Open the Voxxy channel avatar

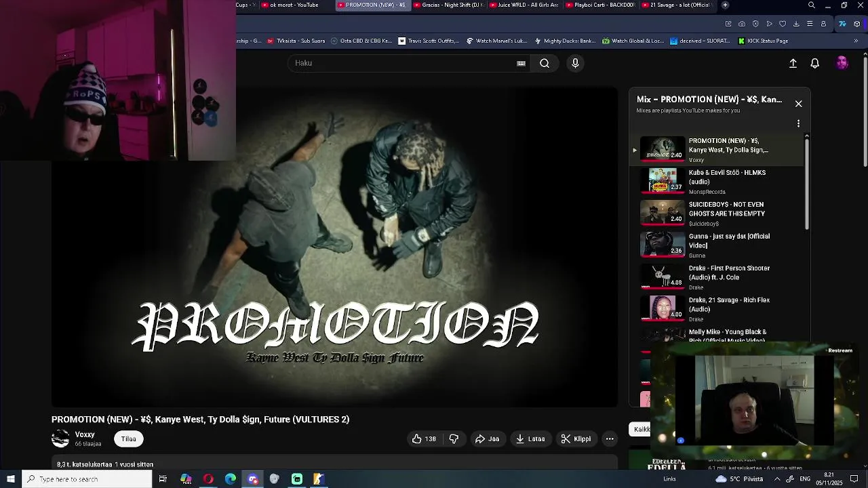pos(60,439)
